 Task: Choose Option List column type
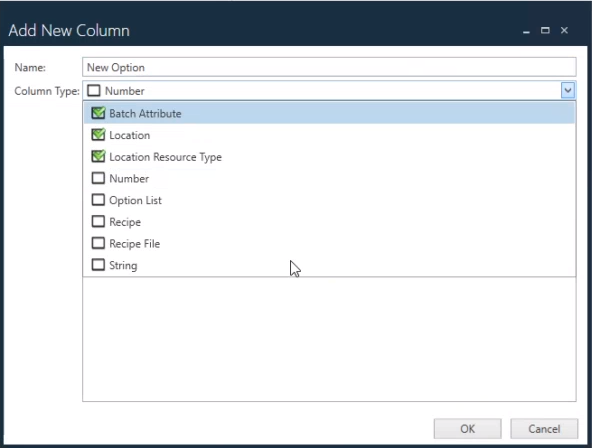pos(329,200)
